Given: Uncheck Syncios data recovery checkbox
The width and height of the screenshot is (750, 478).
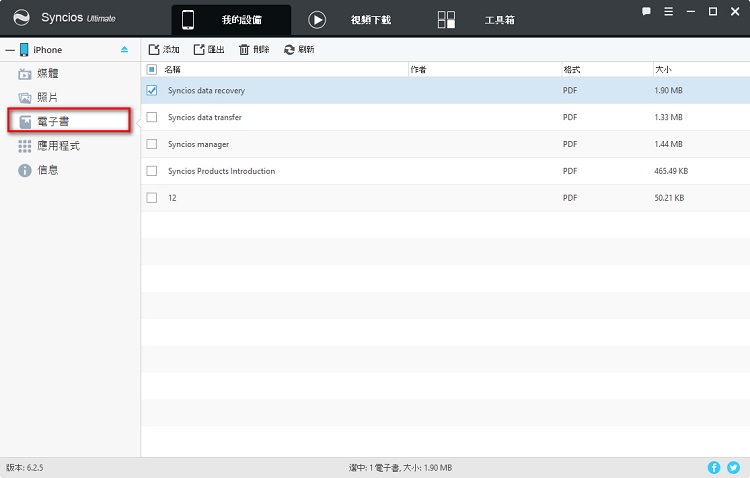Looking at the screenshot, I should (152, 90).
